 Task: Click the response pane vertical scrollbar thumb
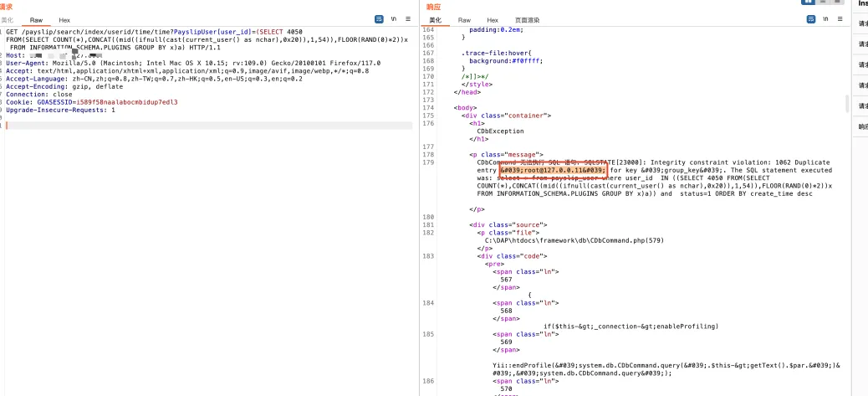pyautogui.click(x=847, y=103)
